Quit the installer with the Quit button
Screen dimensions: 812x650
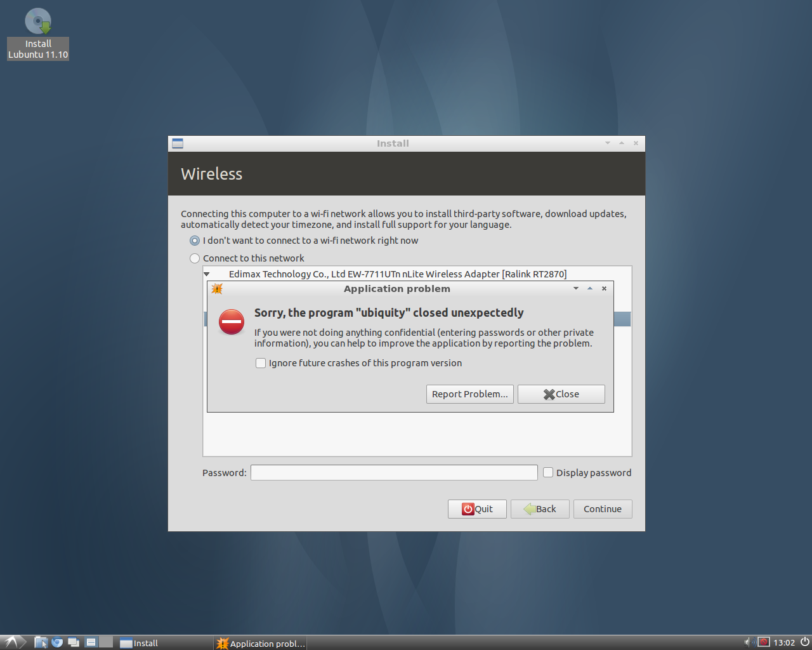477,509
